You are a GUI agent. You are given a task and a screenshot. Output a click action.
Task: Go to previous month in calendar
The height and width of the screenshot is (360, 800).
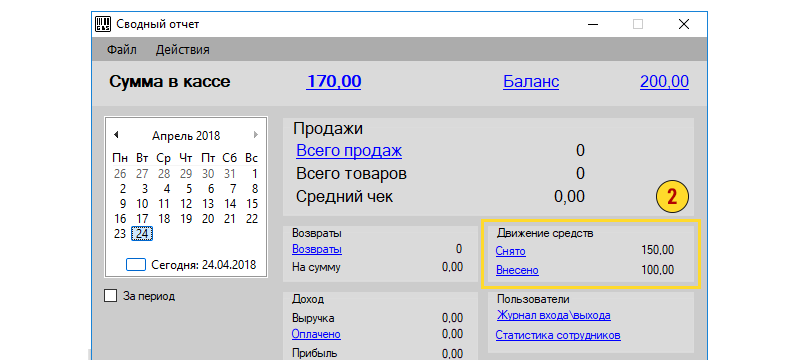116,135
